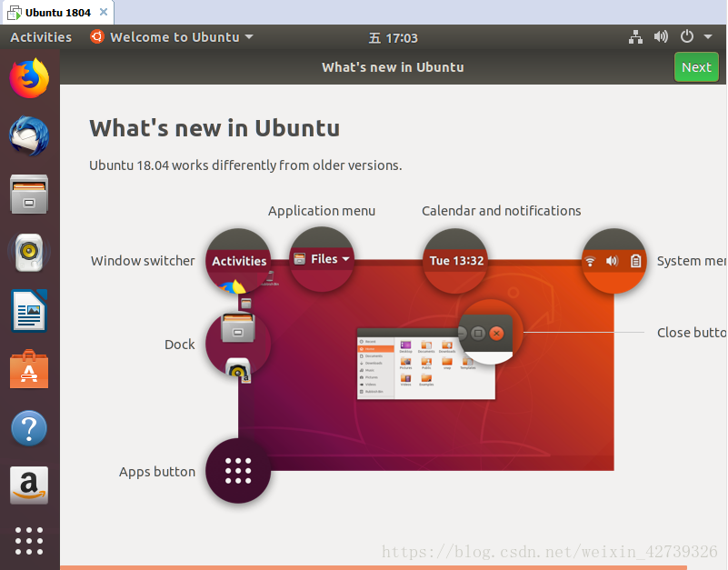Viewport: 728px width, 570px height.
Task: Click the 'Calendar and notifications' label
Action: click(502, 211)
